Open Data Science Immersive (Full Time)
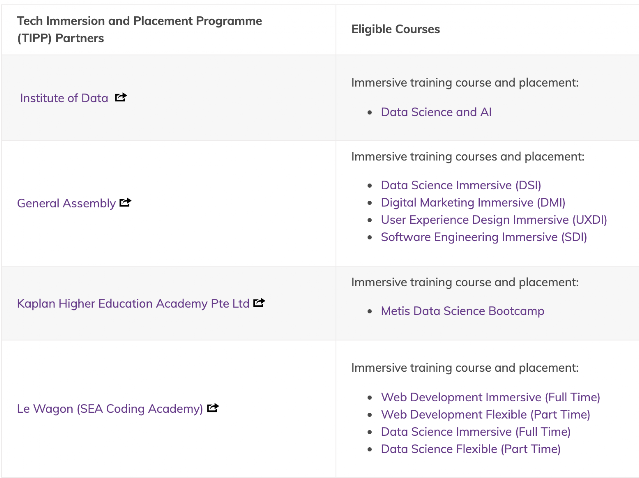This screenshot has height=478, width=639. click(476, 432)
